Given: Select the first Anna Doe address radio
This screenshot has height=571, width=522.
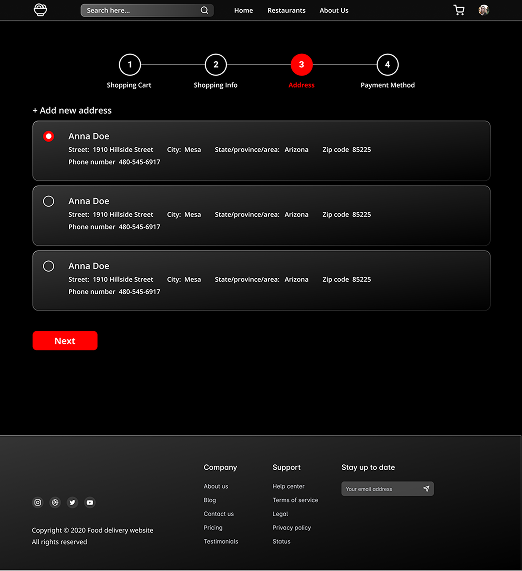Looking at the screenshot, I should (x=48, y=136).
